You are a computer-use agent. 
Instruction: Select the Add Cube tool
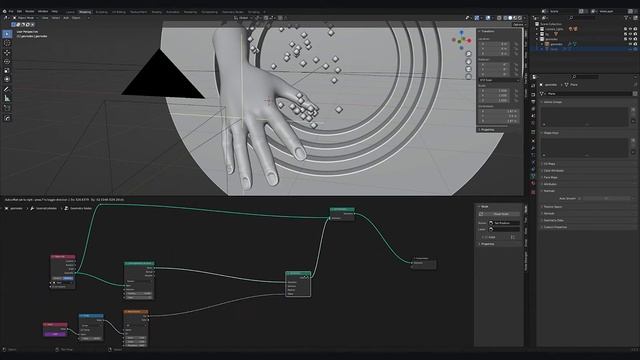[x=7, y=108]
